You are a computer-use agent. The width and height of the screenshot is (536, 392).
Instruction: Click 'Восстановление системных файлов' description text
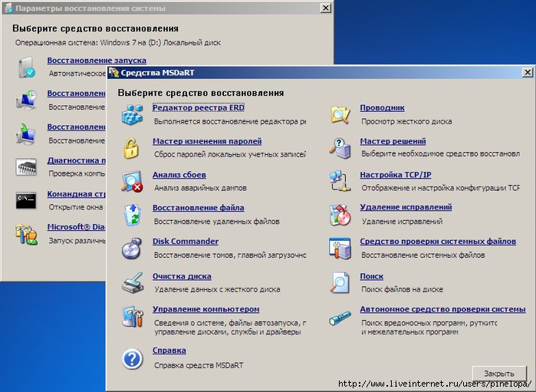(x=423, y=255)
